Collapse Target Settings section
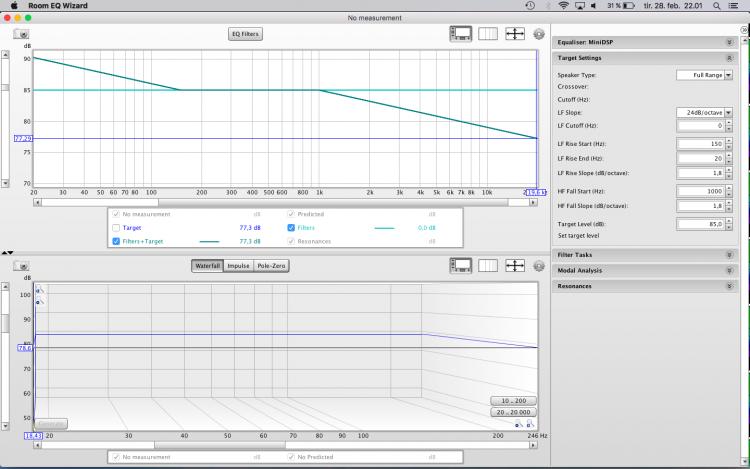750x469 pixels. (729, 58)
